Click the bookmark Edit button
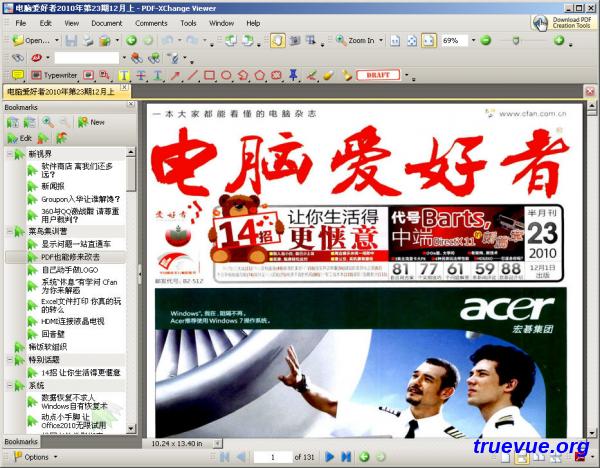 click(20, 138)
